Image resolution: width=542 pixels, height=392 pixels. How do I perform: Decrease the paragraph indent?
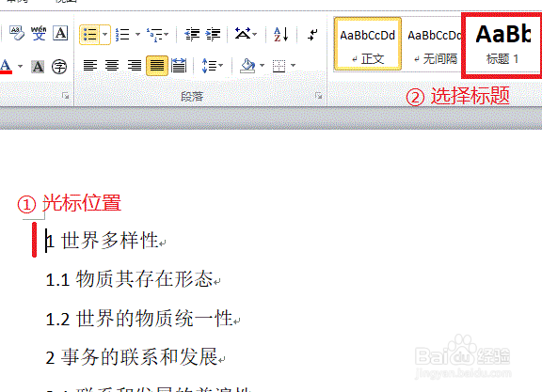(192, 35)
